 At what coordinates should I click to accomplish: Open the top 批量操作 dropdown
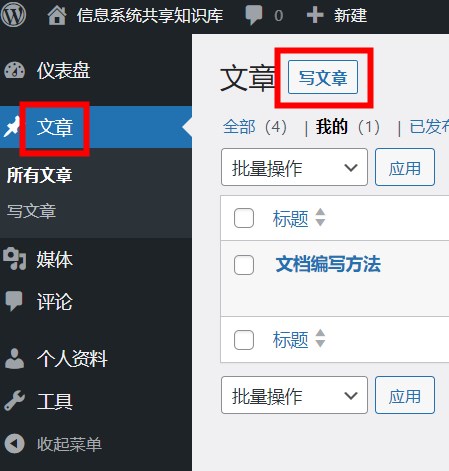pos(294,167)
